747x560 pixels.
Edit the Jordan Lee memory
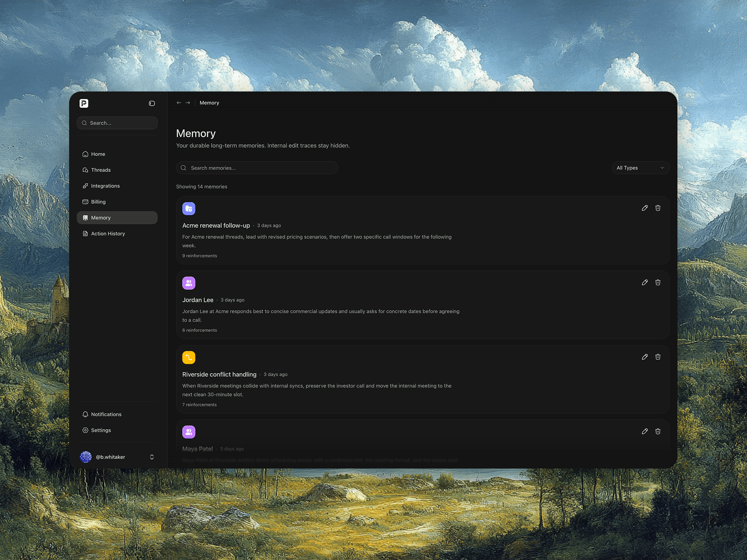[x=645, y=282]
